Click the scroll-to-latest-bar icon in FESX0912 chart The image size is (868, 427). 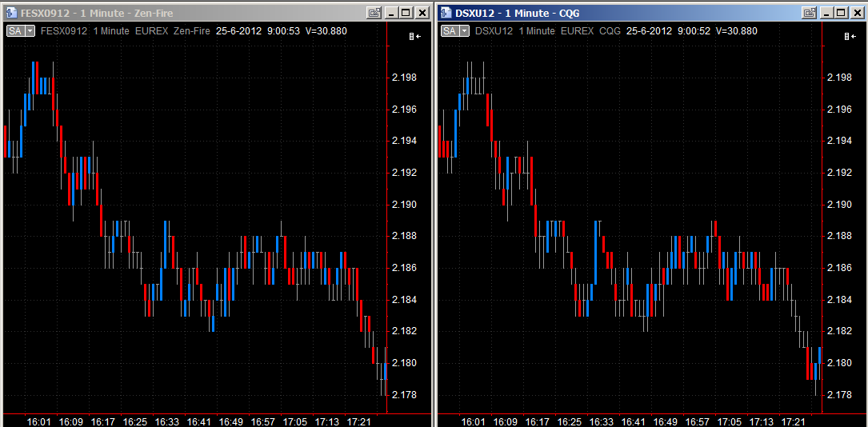point(415,36)
